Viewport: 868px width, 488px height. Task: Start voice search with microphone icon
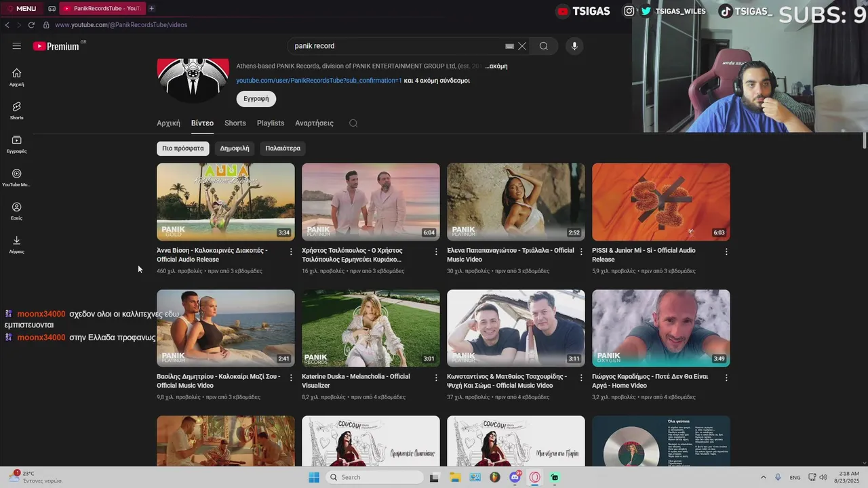point(574,46)
